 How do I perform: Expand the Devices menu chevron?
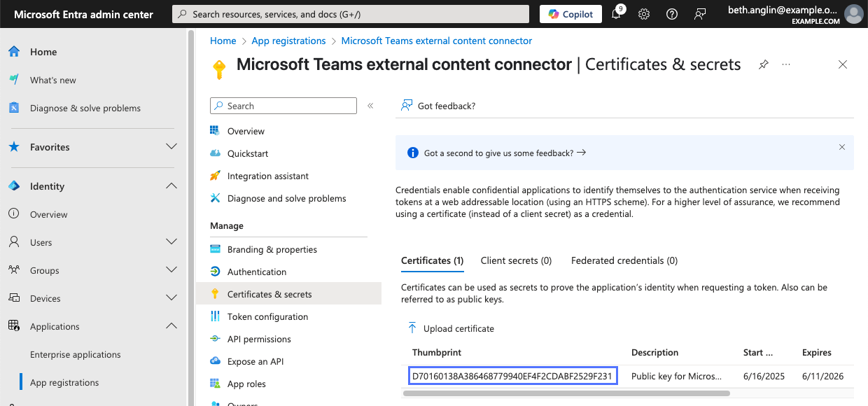tap(171, 298)
